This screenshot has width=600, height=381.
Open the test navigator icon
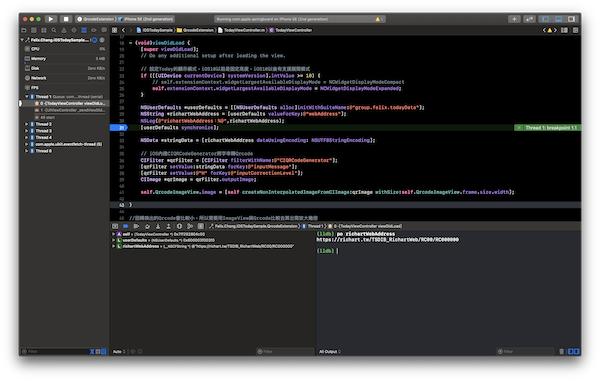click(74, 30)
